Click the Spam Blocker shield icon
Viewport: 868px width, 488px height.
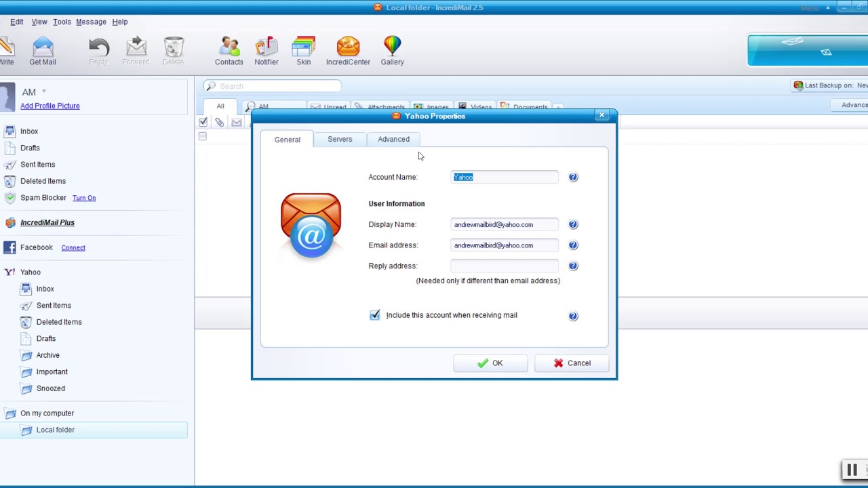pos(9,198)
